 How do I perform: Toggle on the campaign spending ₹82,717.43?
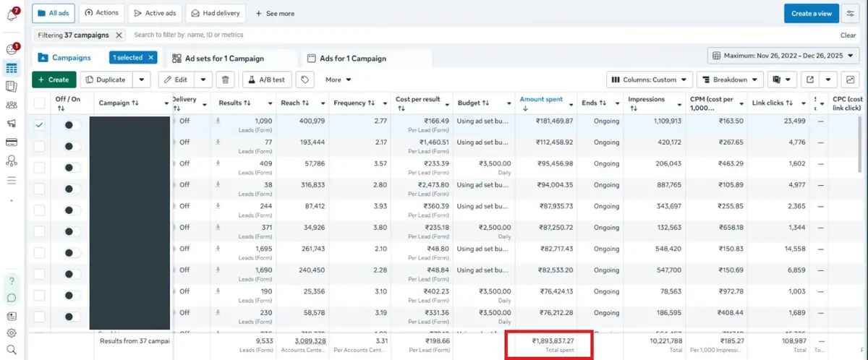click(x=71, y=253)
